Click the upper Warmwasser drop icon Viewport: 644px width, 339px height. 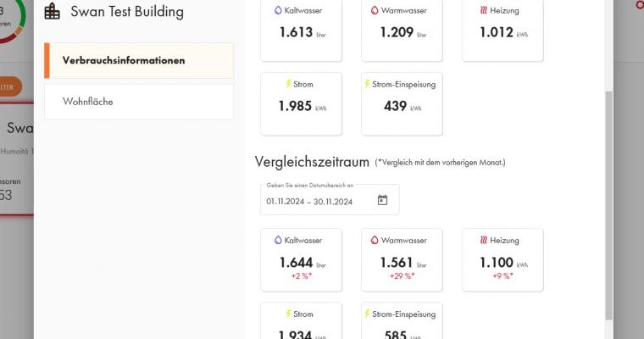click(x=375, y=10)
